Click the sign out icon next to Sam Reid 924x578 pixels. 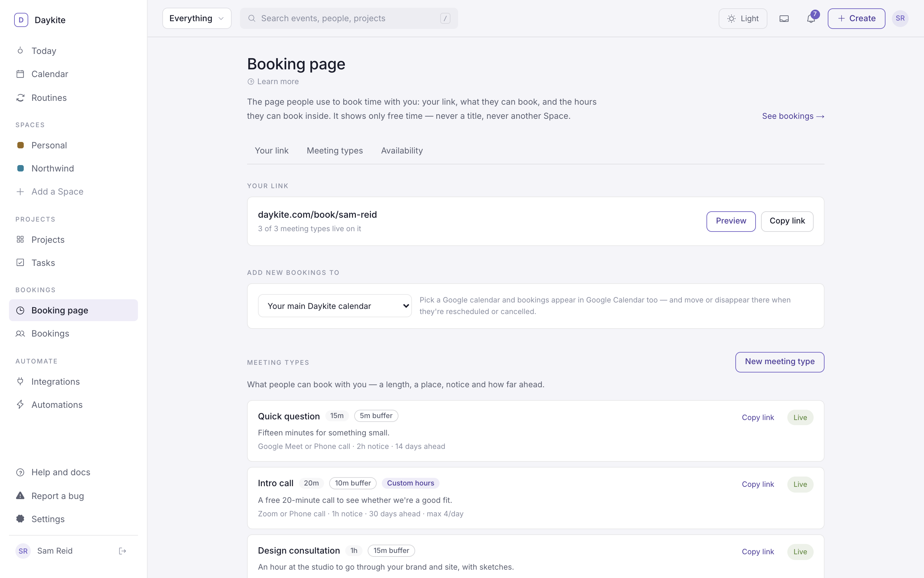tap(123, 551)
